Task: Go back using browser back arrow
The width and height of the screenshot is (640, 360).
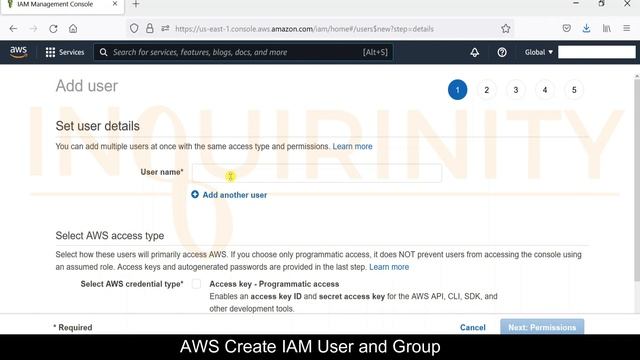Action: tap(13, 29)
